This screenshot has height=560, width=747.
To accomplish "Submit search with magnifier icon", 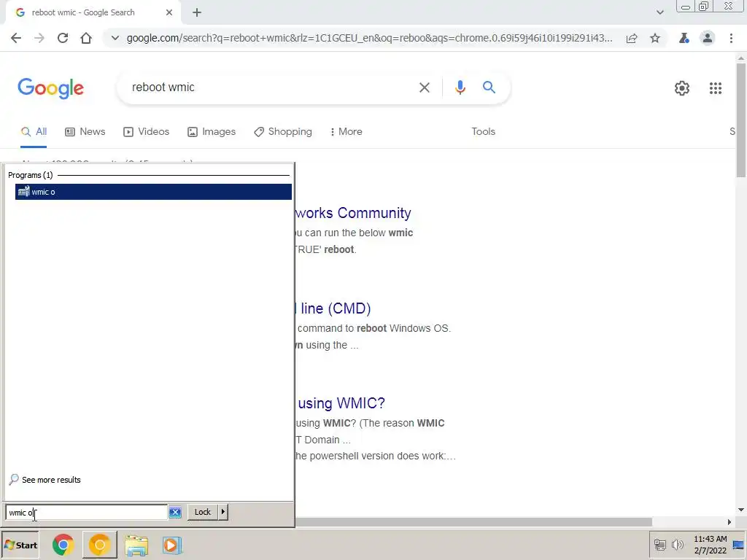I will click(489, 87).
